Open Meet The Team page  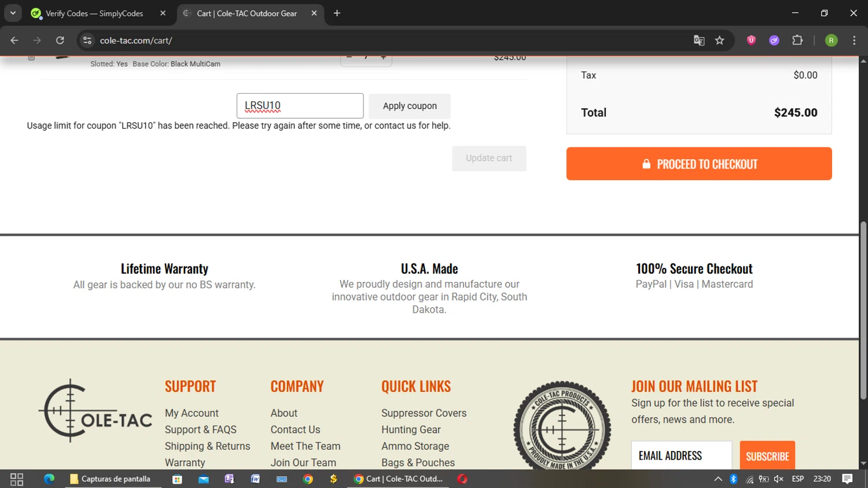(x=306, y=446)
